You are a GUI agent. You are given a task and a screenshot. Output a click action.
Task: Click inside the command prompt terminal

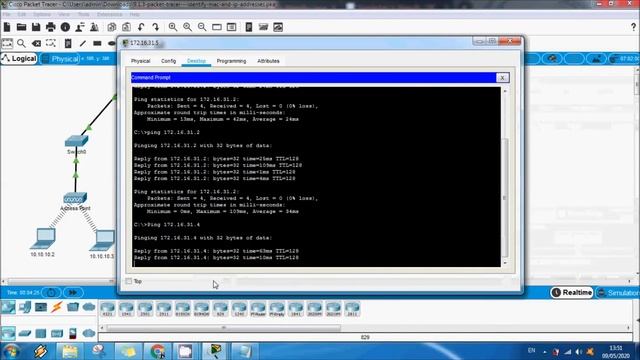point(317,177)
